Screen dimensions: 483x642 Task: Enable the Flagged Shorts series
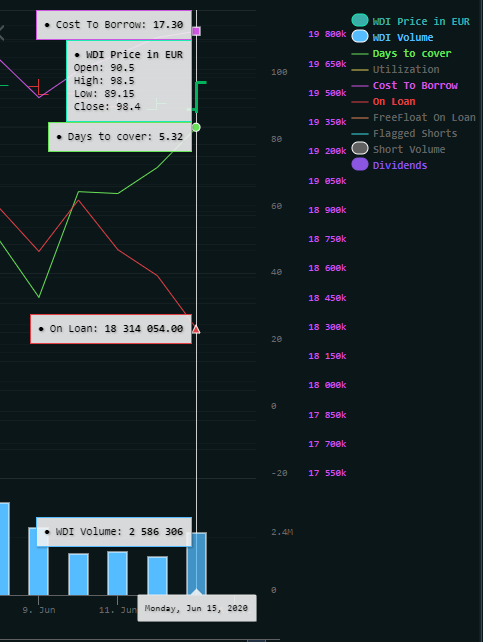[x=404, y=133]
